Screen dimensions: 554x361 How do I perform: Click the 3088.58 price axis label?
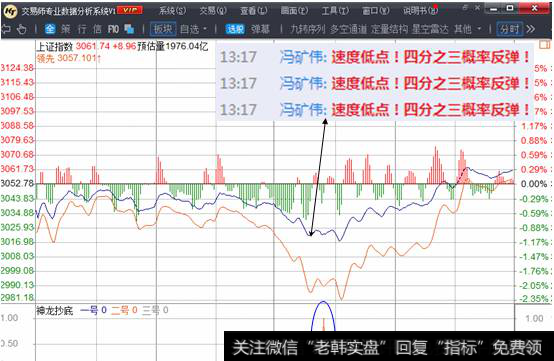coord(17,125)
